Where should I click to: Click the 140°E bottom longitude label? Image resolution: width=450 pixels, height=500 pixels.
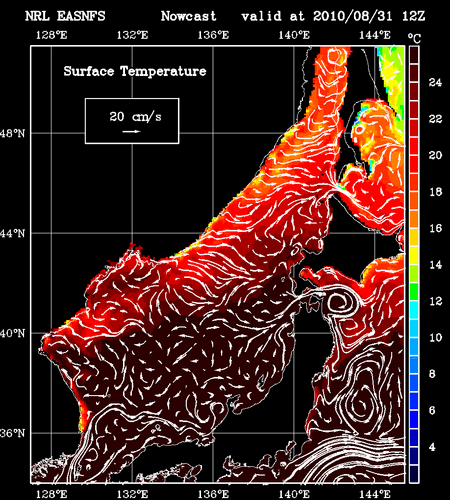[294, 494]
